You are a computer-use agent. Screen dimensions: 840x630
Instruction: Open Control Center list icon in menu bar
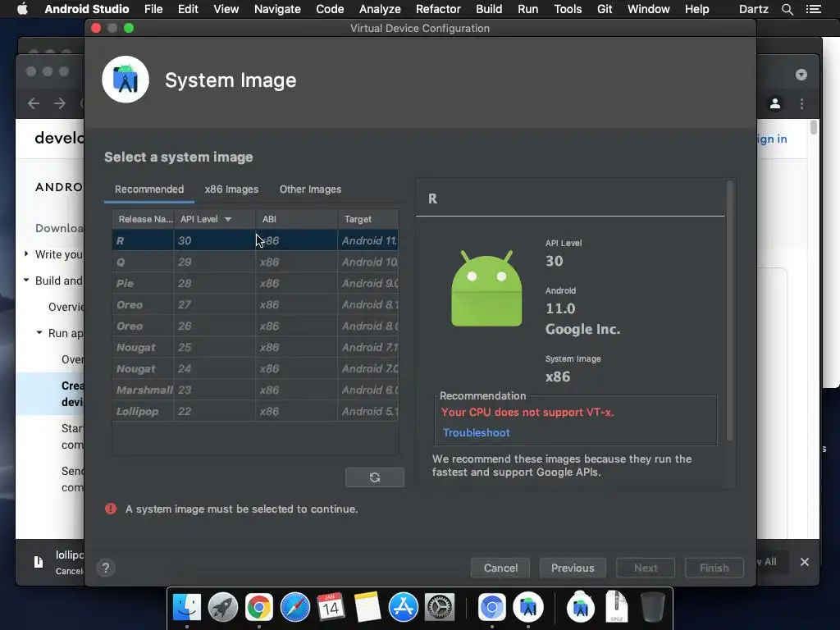click(x=813, y=9)
